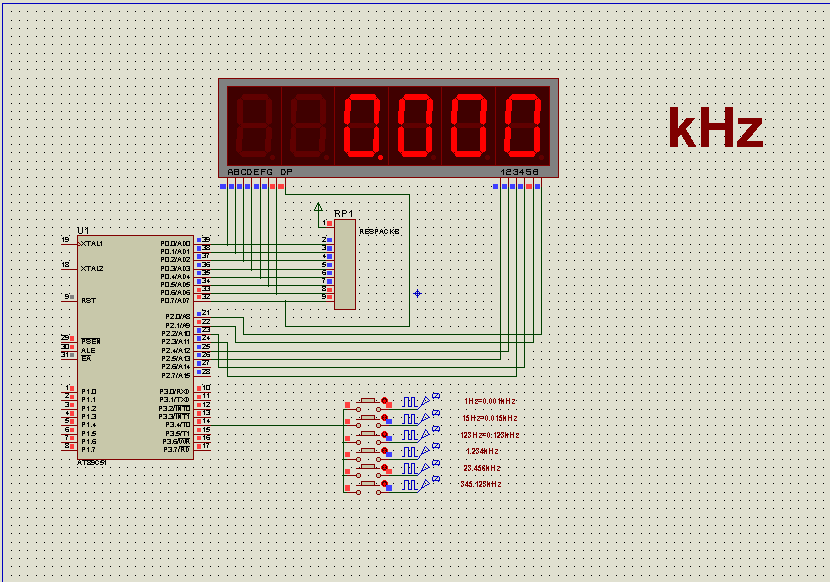Click the P3.5/T1 pin label
The image size is (830, 582).
[177, 433]
